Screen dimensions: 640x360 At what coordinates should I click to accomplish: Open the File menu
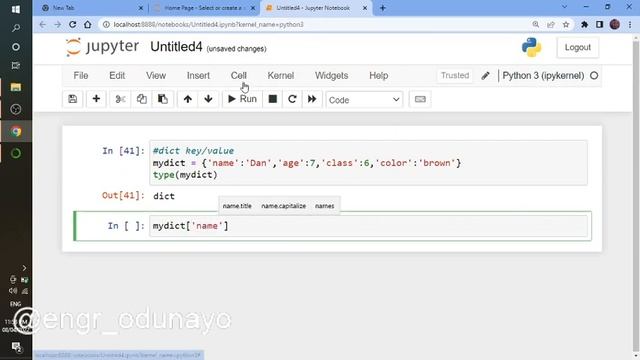click(x=81, y=76)
